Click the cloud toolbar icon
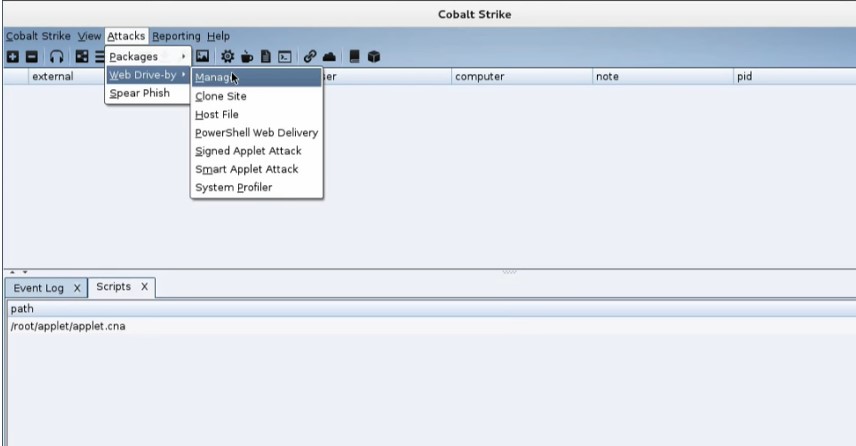856x446 pixels. [x=329, y=56]
